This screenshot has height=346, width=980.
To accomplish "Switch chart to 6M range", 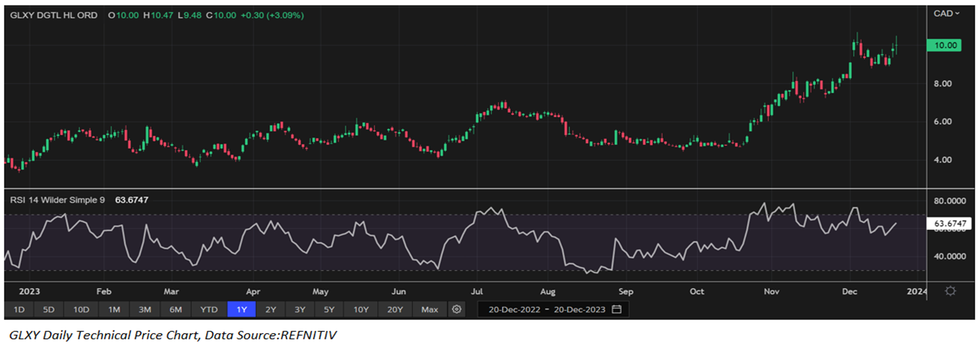I will (175, 310).
